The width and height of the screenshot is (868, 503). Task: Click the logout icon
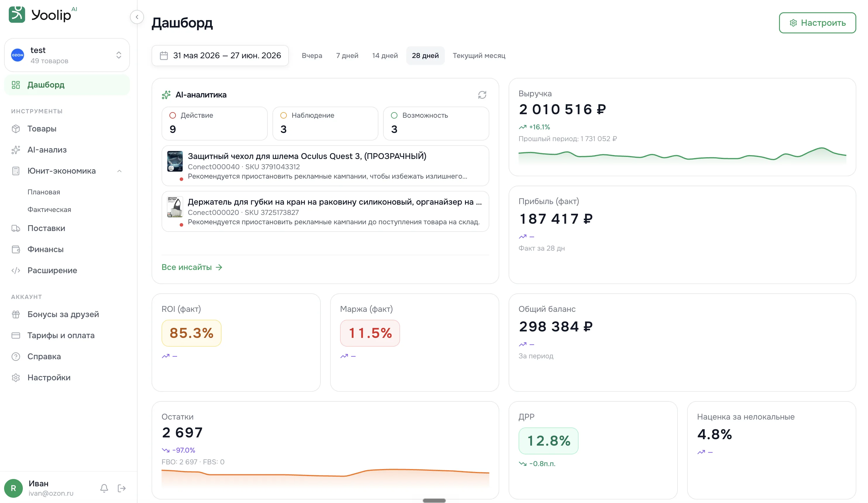click(121, 488)
